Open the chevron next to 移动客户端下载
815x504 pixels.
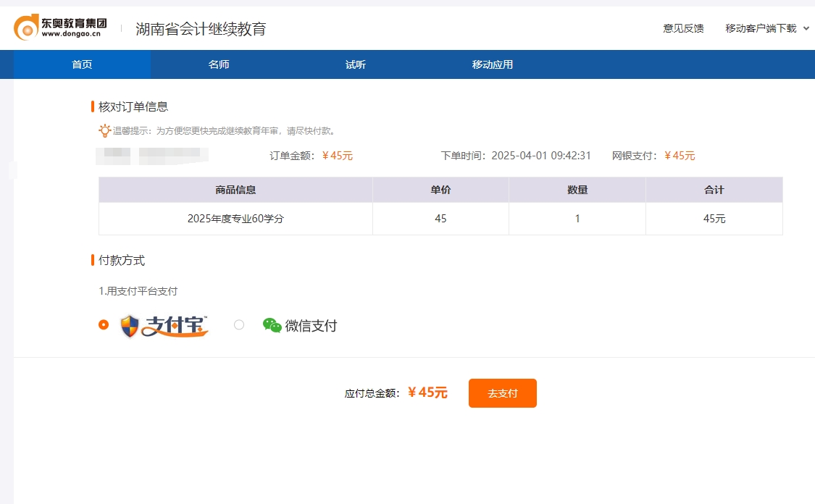coord(806,27)
